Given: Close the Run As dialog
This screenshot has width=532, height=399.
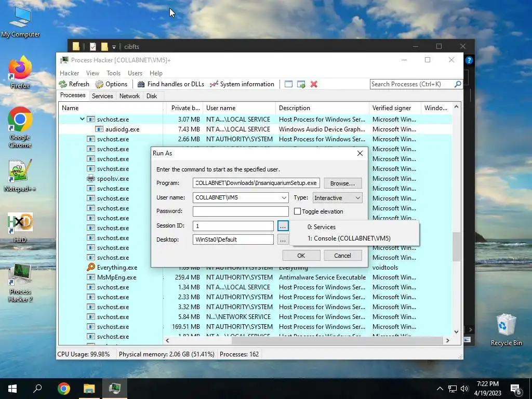Looking at the screenshot, I should click(360, 153).
